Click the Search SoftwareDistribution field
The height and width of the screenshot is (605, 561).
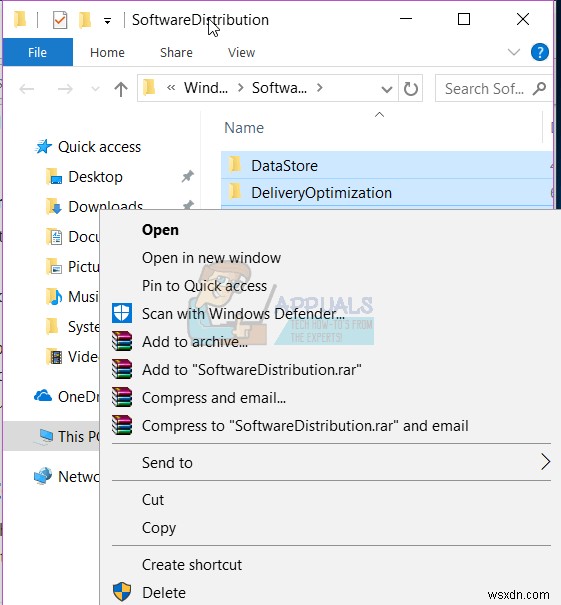coord(493,89)
